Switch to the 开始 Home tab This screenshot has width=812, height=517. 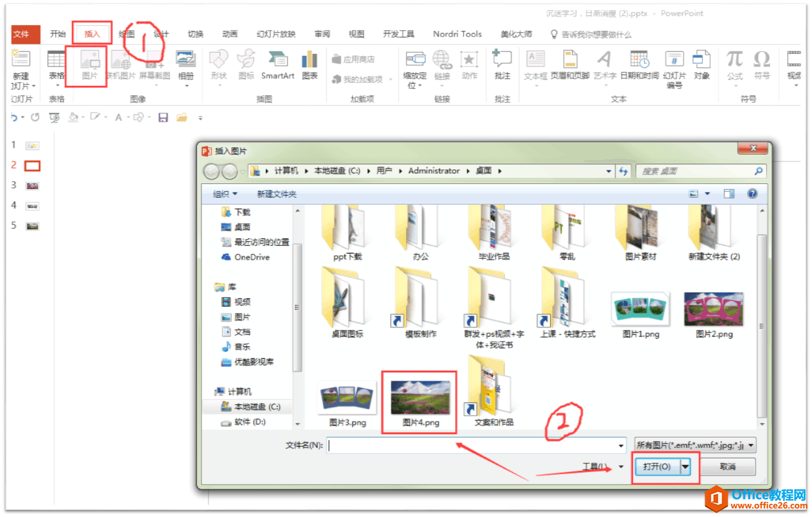[58, 34]
